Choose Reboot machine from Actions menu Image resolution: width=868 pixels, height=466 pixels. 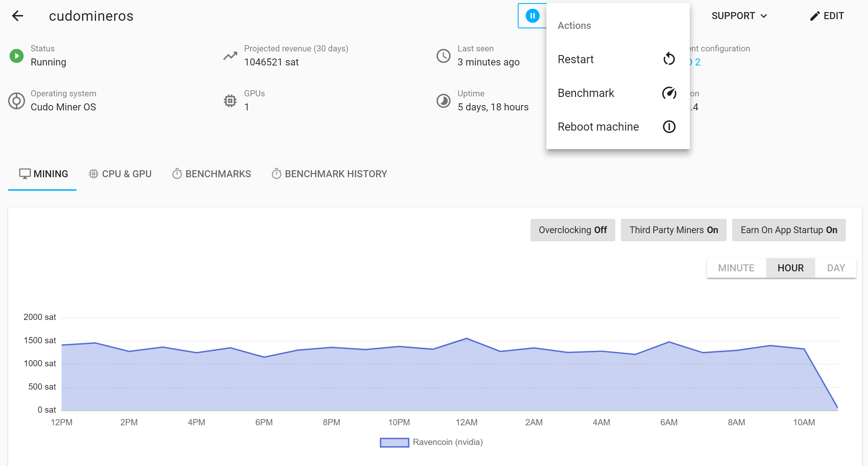coord(598,127)
